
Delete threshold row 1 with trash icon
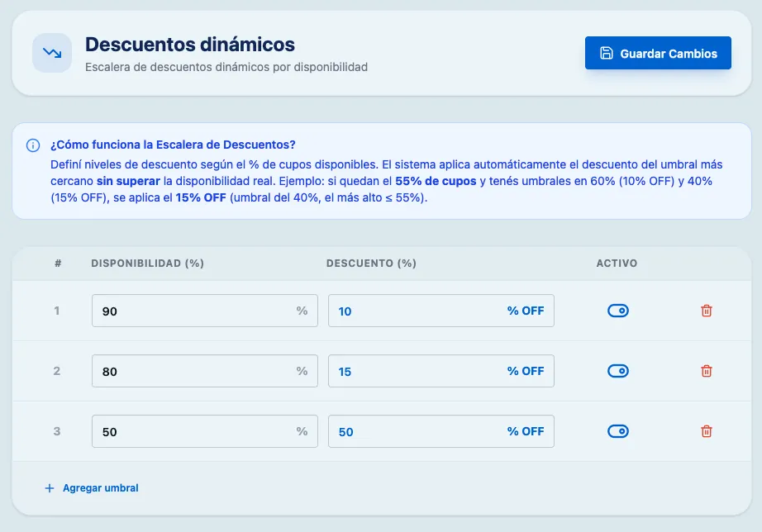[706, 311]
